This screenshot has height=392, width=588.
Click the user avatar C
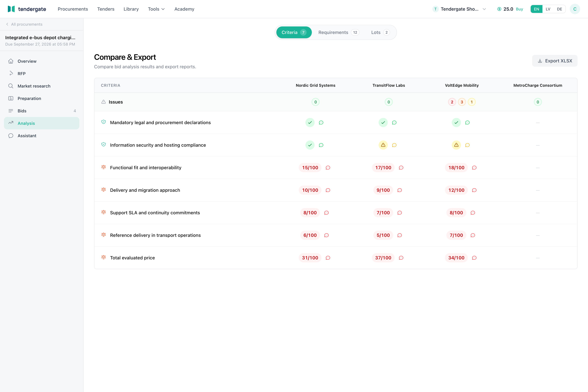tap(575, 9)
